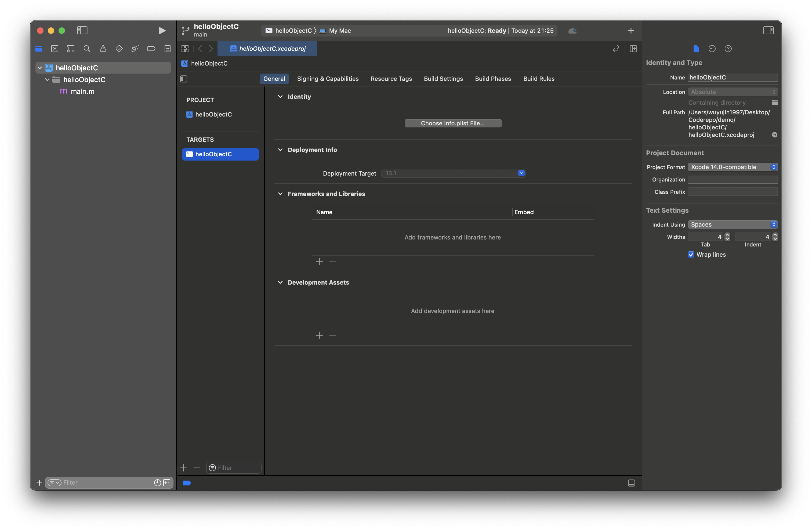
Task: Open the Issue navigator warning icon
Action: [103, 49]
